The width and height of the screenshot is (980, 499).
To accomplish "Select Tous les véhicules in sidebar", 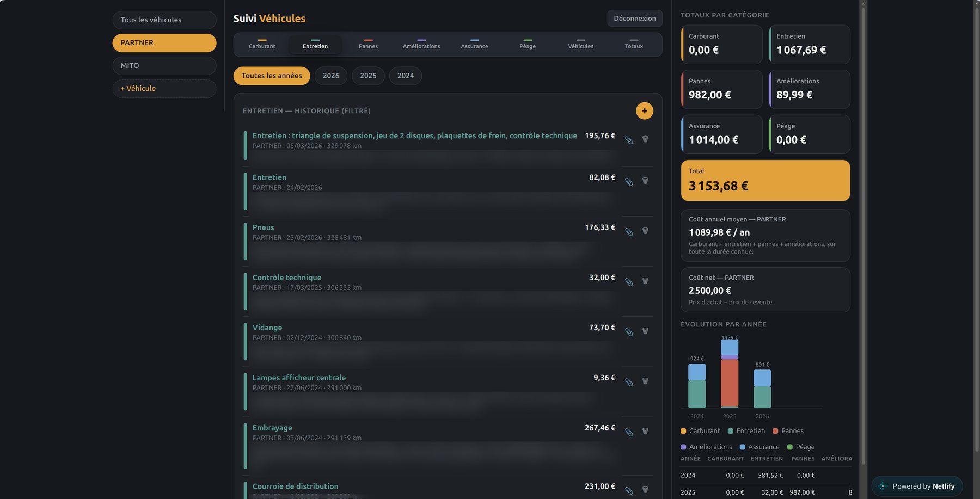I will click(x=164, y=20).
